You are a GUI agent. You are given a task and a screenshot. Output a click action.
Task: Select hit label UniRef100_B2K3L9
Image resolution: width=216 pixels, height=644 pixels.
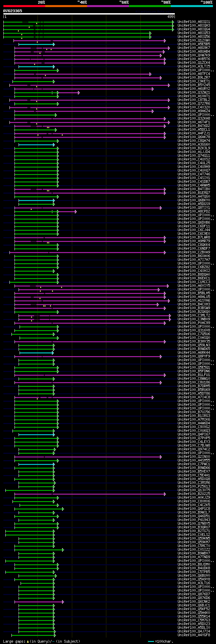point(194,148)
